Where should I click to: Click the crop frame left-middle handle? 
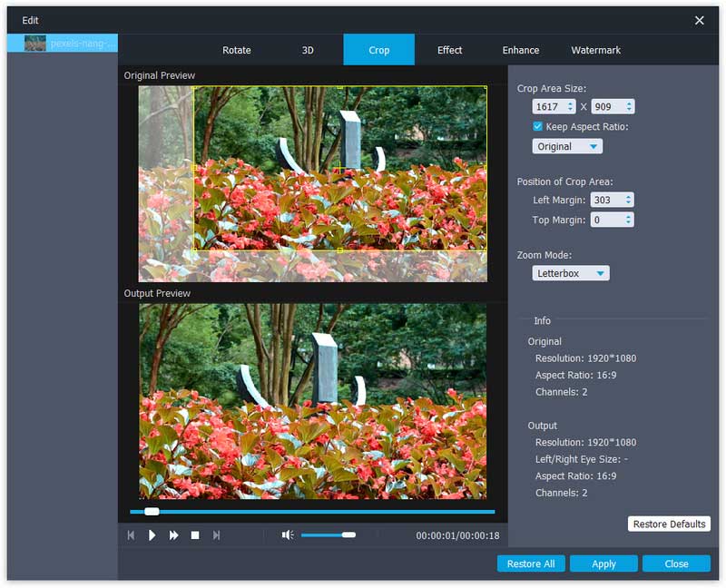coord(194,168)
